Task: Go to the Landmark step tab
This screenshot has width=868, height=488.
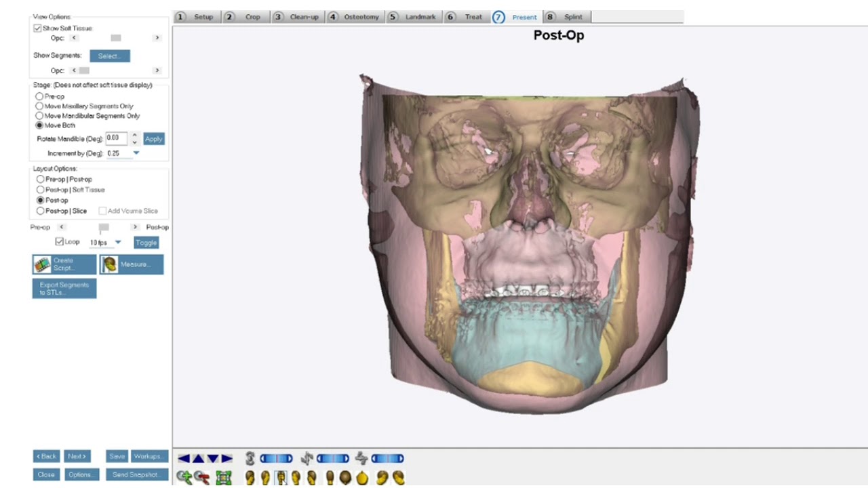Action: click(x=413, y=17)
